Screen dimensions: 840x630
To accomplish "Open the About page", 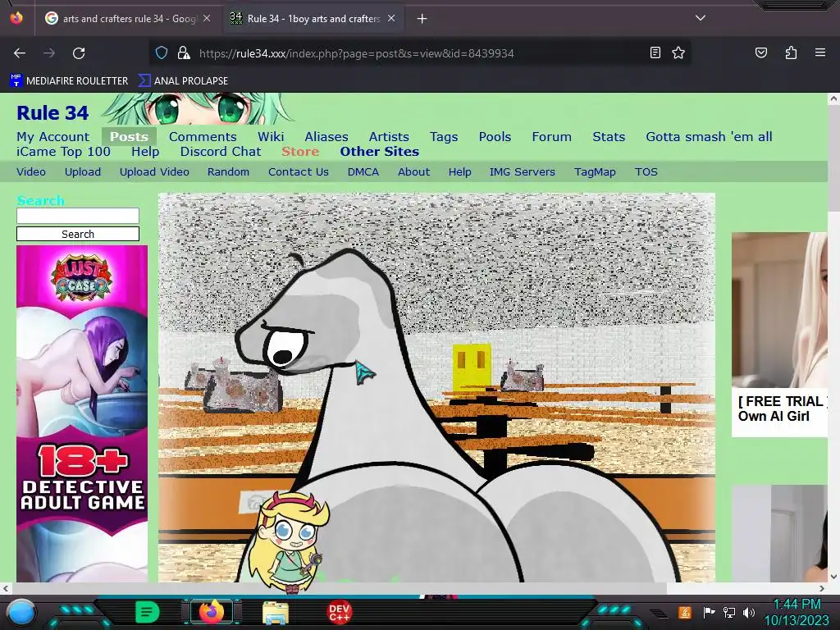I will [x=413, y=172].
